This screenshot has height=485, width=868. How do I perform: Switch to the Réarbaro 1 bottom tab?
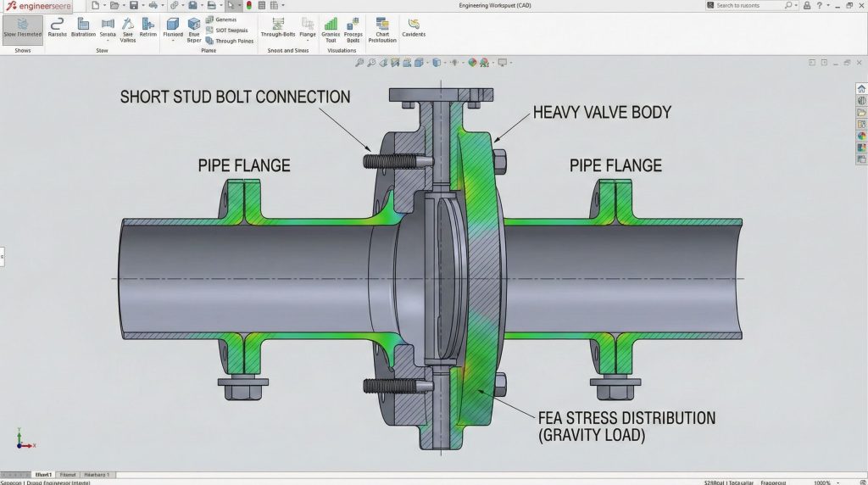click(x=97, y=474)
